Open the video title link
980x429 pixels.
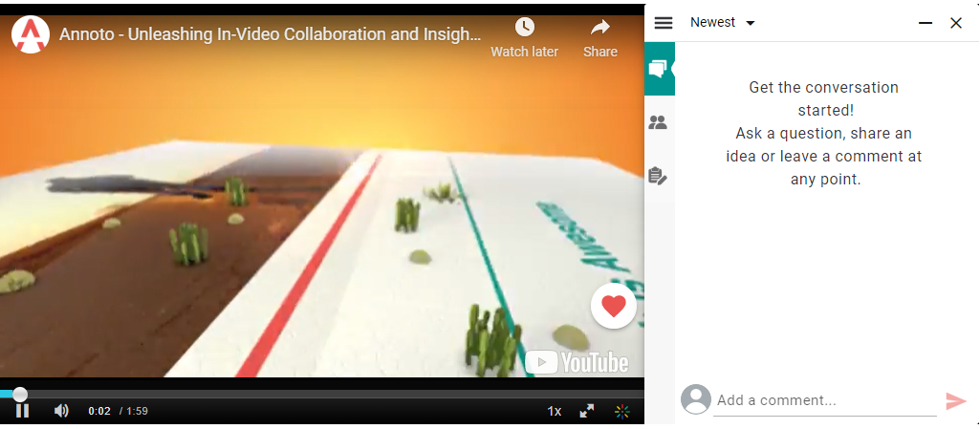pyautogui.click(x=270, y=34)
